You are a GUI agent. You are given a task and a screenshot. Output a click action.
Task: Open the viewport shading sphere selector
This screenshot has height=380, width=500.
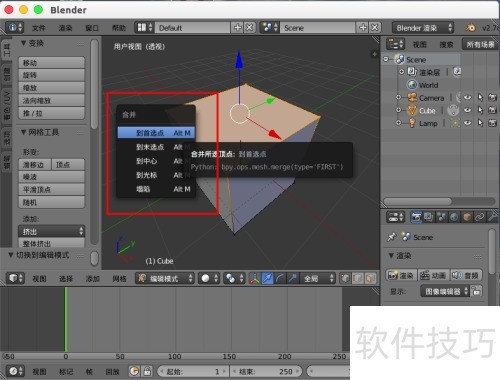tap(209, 278)
